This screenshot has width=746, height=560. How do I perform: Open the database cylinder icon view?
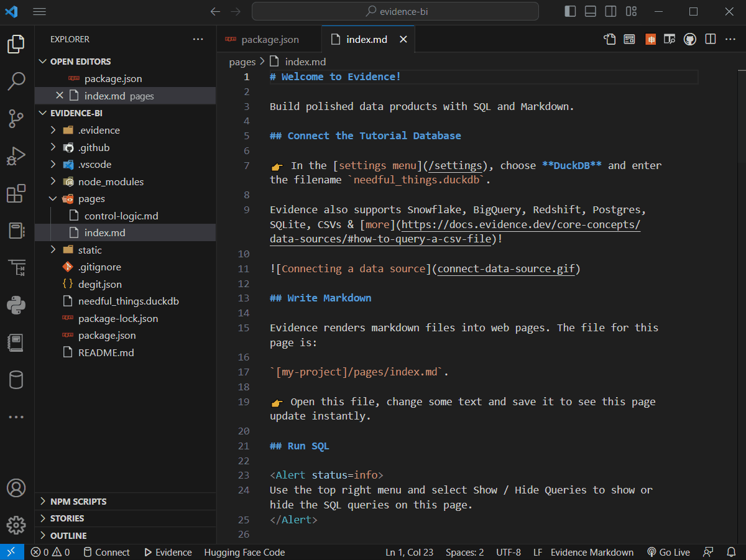pos(16,380)
